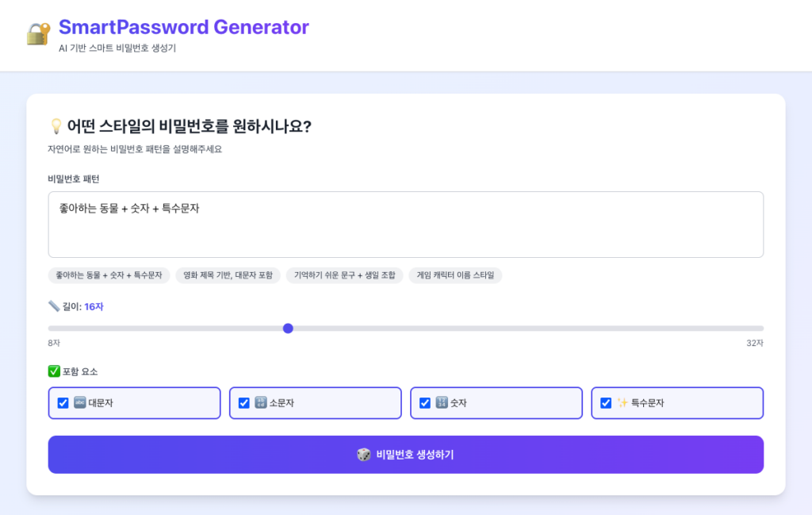Turn off the 특수문자 checkbox
Image resolution: width=812 pixels, height=515 pixels.
(x=606, y=403)
